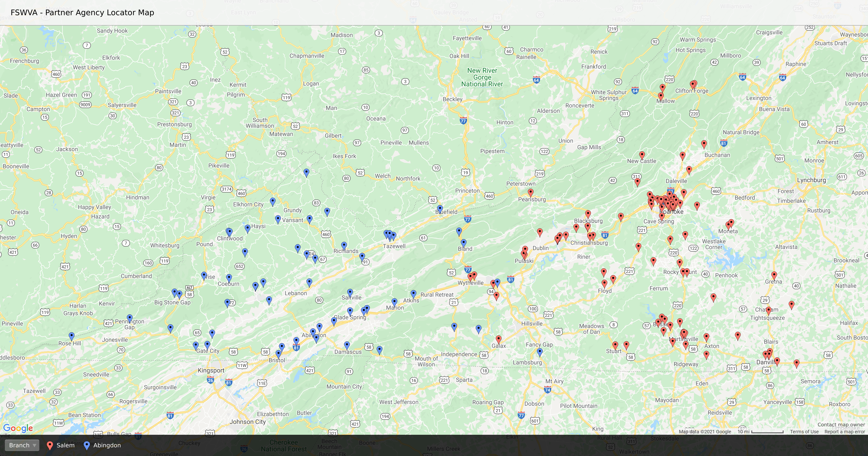This screenshot has height=456, width=868.
Task: Click the blue marker at Saltville
Action: point(350,292)
